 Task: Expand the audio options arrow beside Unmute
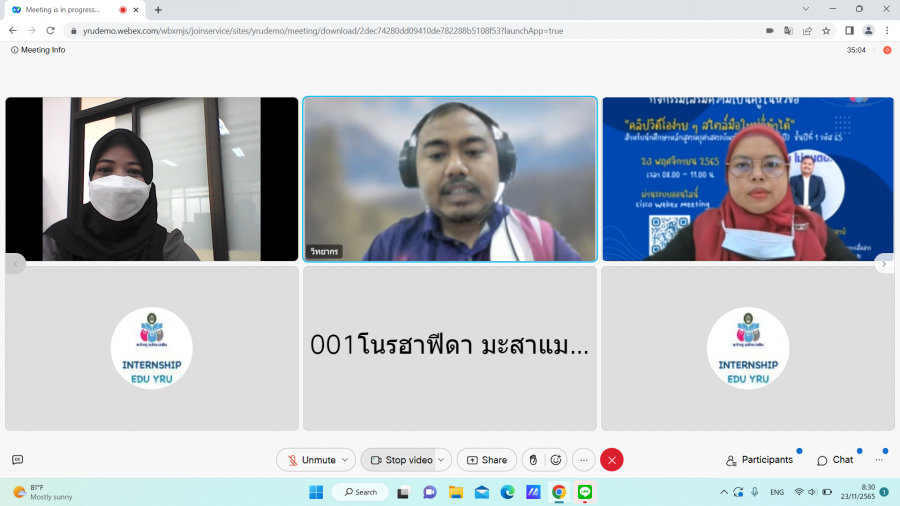(345, 460)
